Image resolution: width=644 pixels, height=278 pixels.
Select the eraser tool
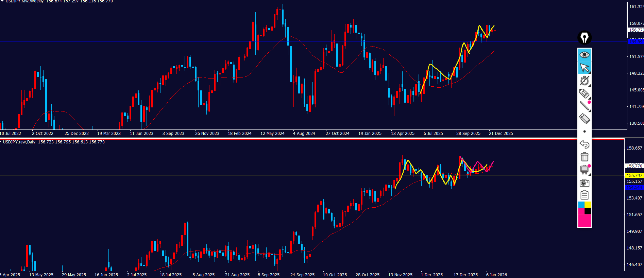584,119
